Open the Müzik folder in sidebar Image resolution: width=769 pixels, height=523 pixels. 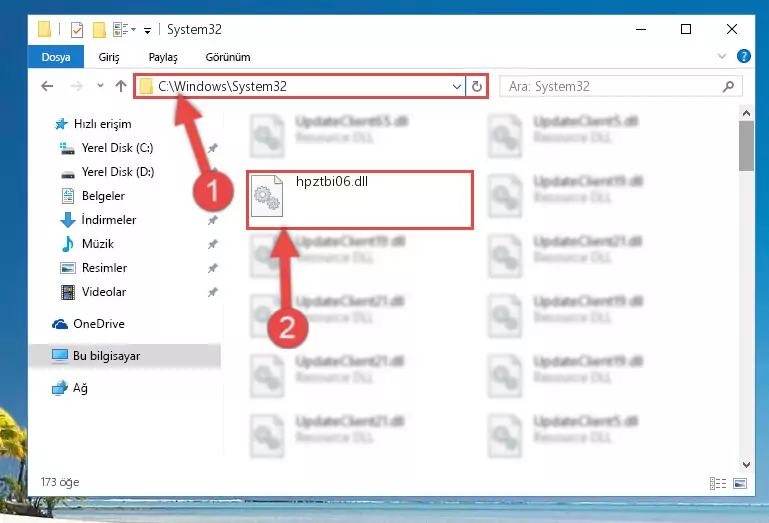[x=98, y=244]
